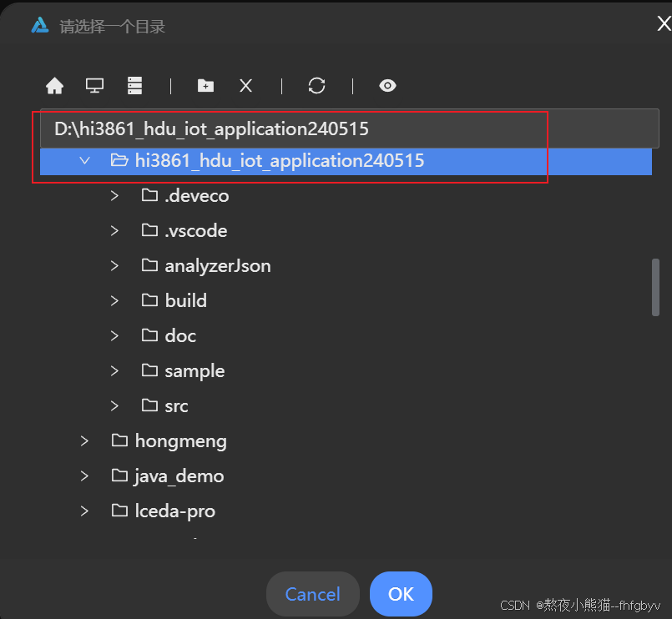672x619 pixels.
Task: Expand the .vscode folder
Action: [x=114, y=231]
